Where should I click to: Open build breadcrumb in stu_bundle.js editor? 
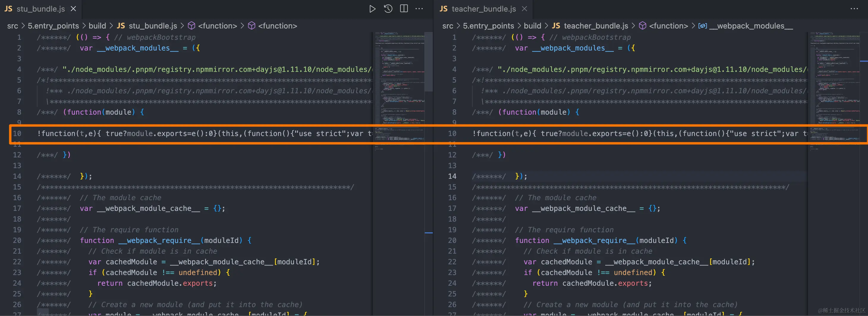pyautogui.click(x=98, y=26)
